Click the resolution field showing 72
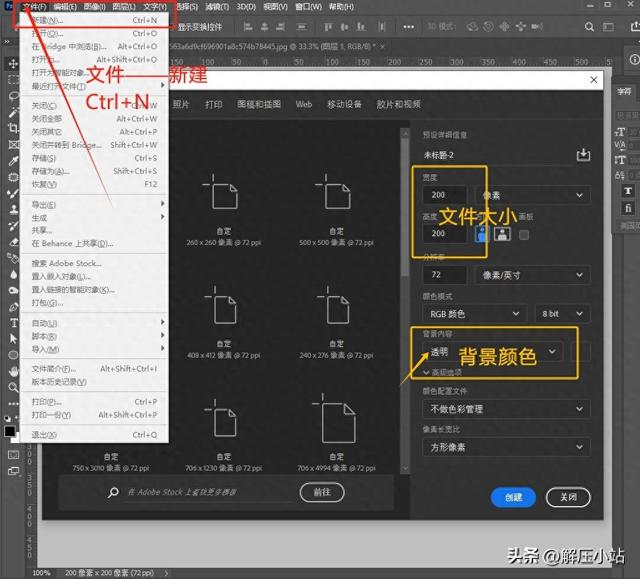640x579 pixels. (444, 275)
